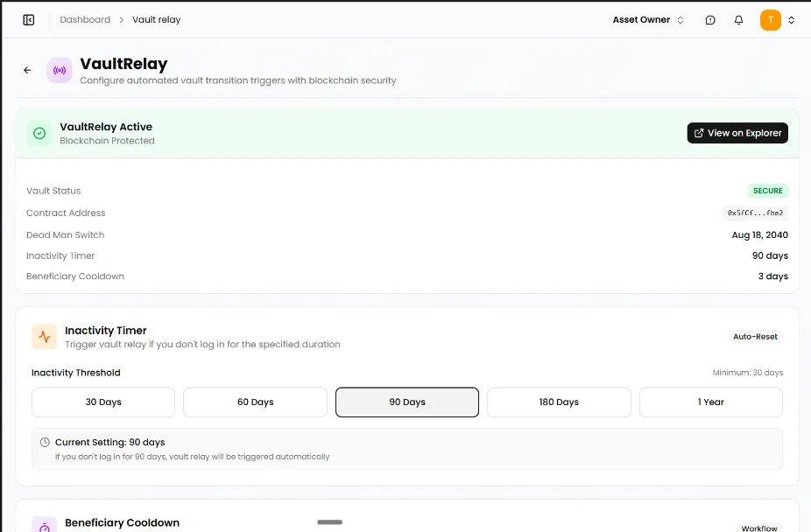Image resolution: width=811 pixels, height=532 pixels.
Task: Click the Beneficiary Cooldown section heading
Action: (122, 522)
